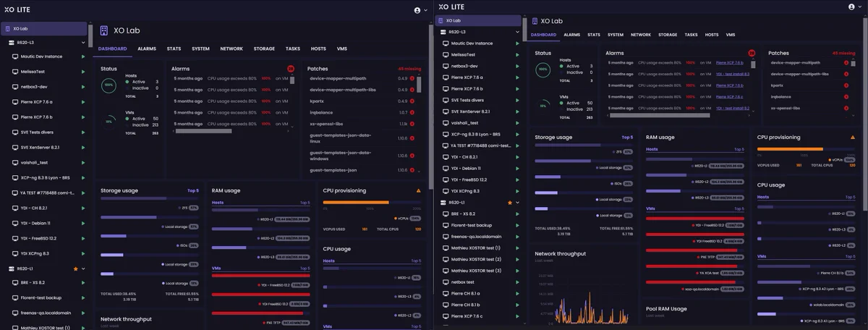Click host server icon beside R620-L3, right window
This screenshot has width=868, height=330.
(x=443, y=32)
